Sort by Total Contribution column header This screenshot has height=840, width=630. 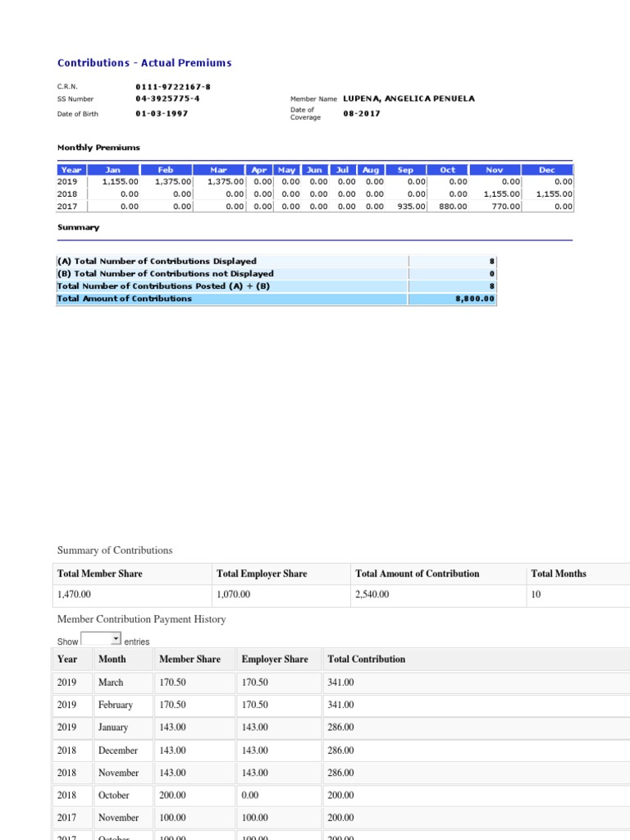pos(367,659)
